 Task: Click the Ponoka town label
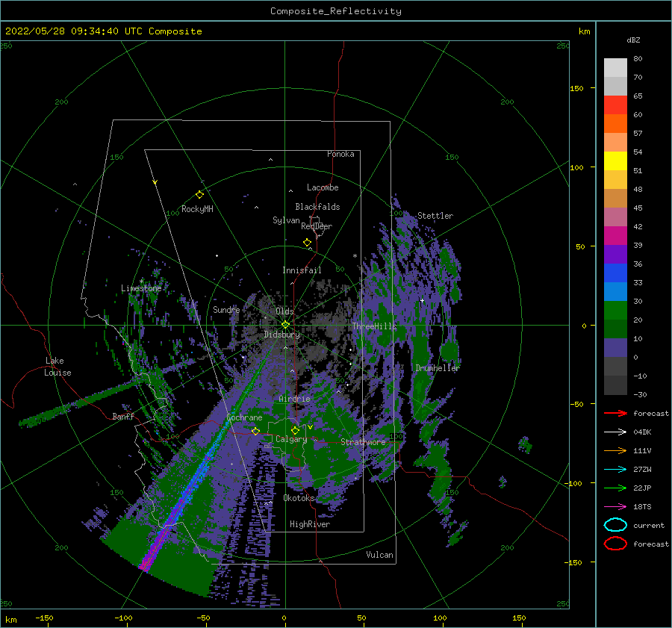click(340, 154)
